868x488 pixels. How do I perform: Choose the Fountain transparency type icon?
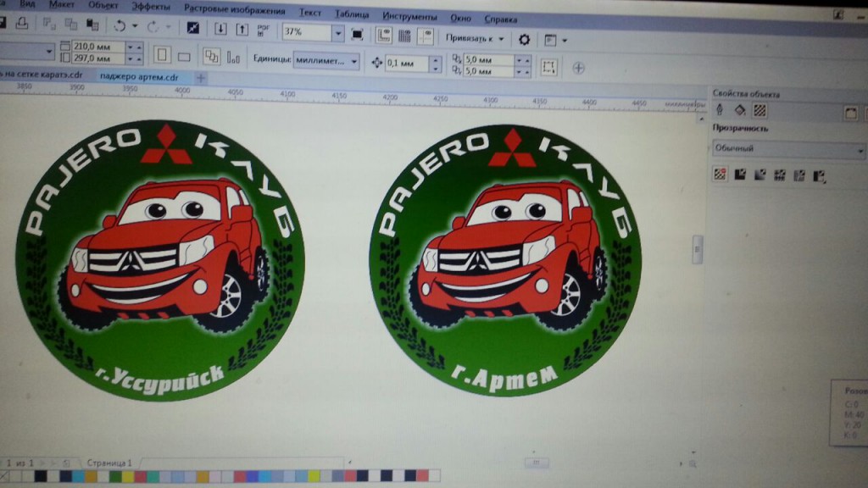click(x=759, y=175)
